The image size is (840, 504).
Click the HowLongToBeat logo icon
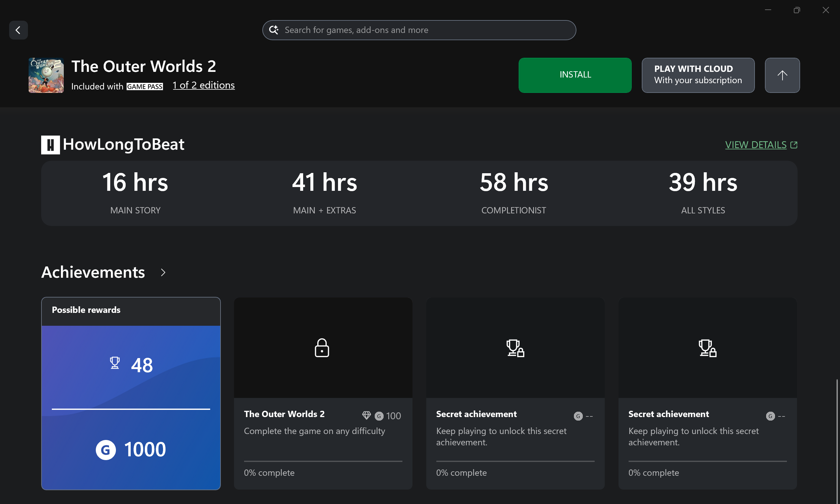tap(50, 145)
